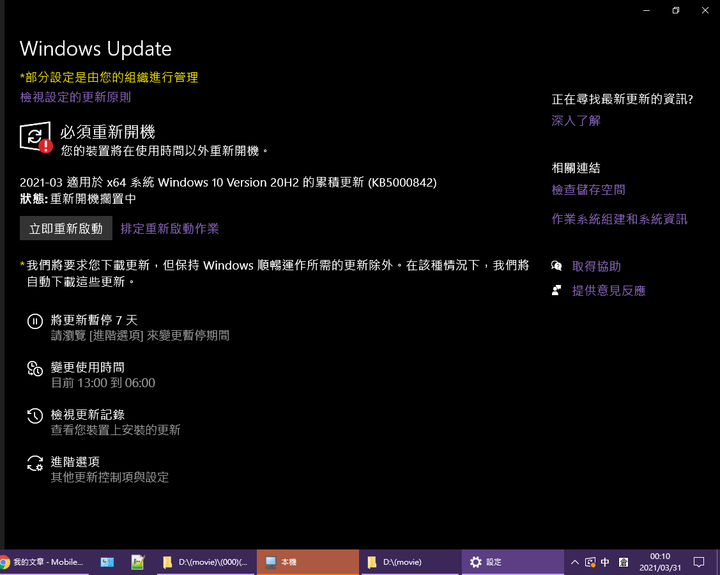Screen dimensions: 720x575
Task: Click the 深入了解 learn more link
Action: coord(576,121)
